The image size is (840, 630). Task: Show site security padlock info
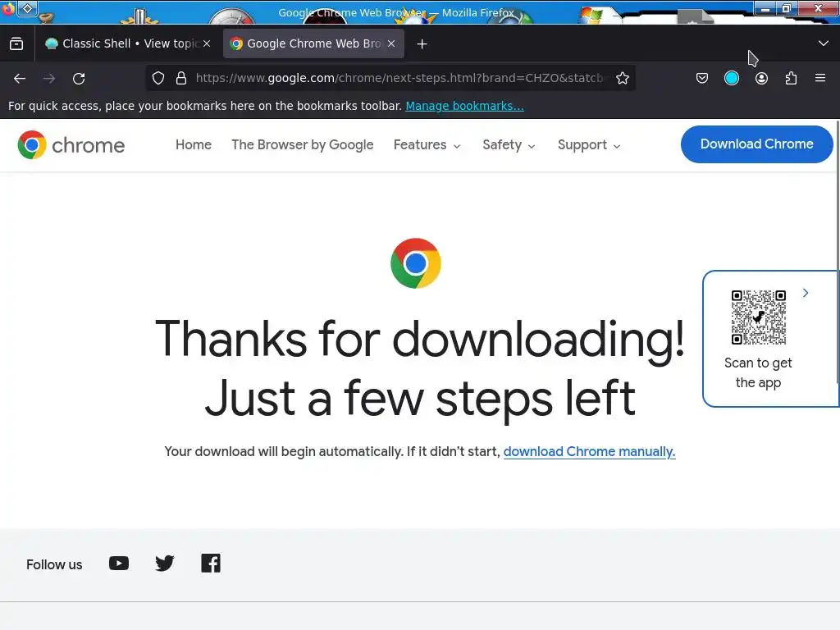[181, 78]
